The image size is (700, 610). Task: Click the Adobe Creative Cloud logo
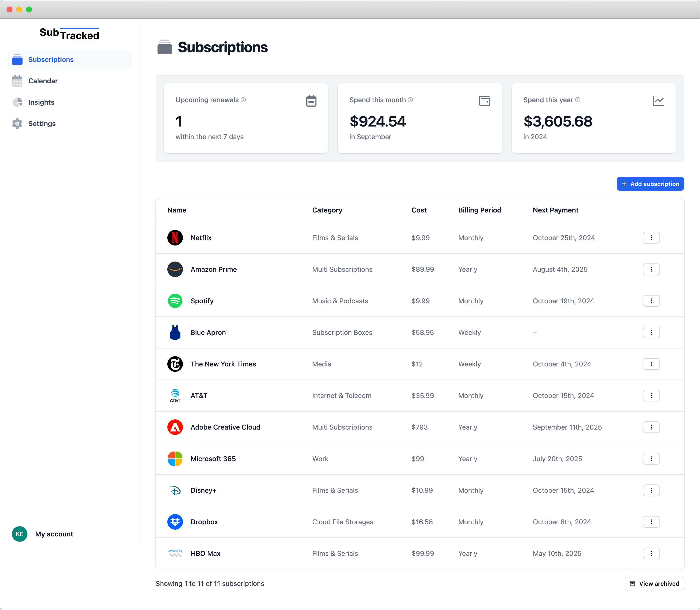(175, 427)
